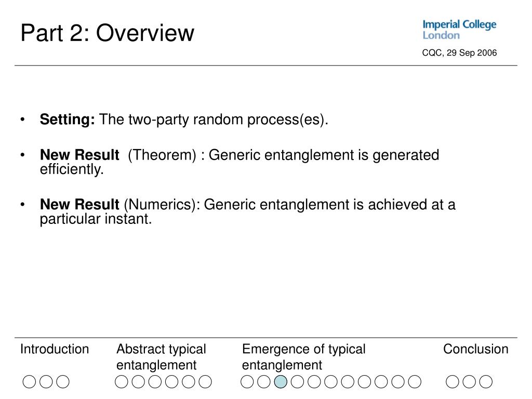Select the last circle under Emergence section
Screen dimensions: 532x399
click(x=415, y=382)
